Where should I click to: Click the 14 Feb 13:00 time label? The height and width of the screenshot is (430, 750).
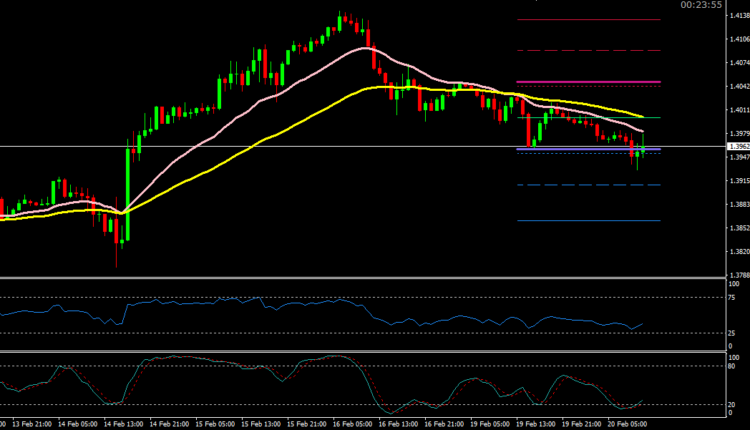(126, 424)
